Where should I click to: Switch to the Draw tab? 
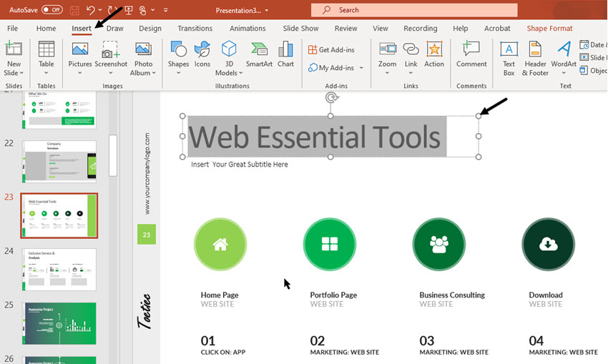(x=114, y=29)
